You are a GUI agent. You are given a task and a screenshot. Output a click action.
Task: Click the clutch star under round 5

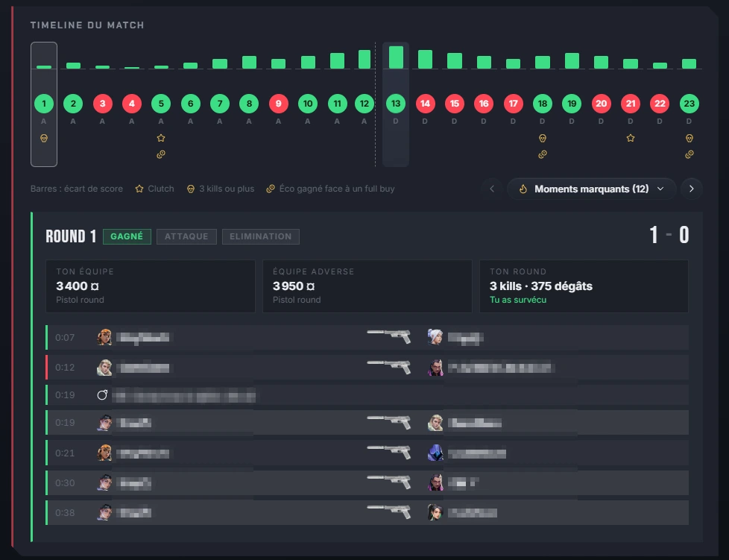coord(161,138)
